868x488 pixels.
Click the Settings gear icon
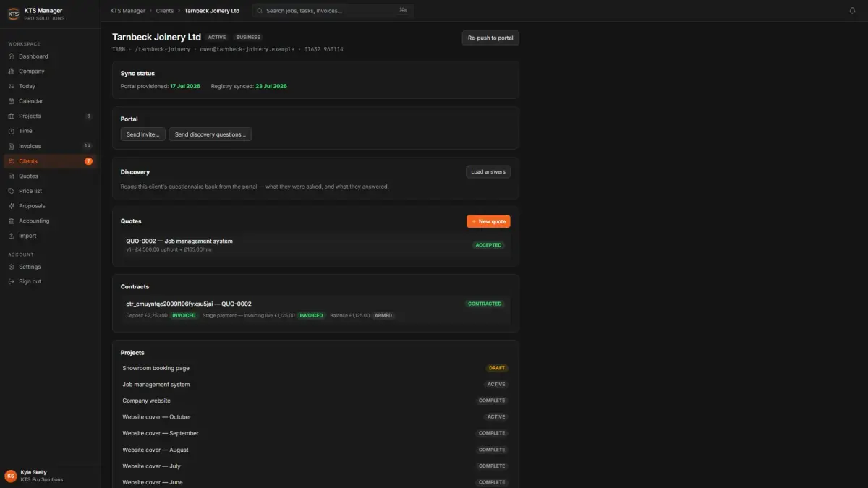(12, 267)
